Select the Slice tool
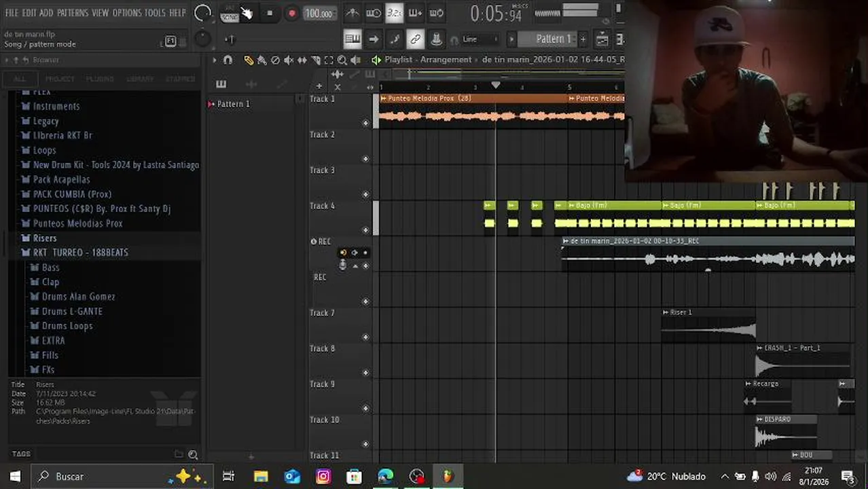 tap(316, 60)
